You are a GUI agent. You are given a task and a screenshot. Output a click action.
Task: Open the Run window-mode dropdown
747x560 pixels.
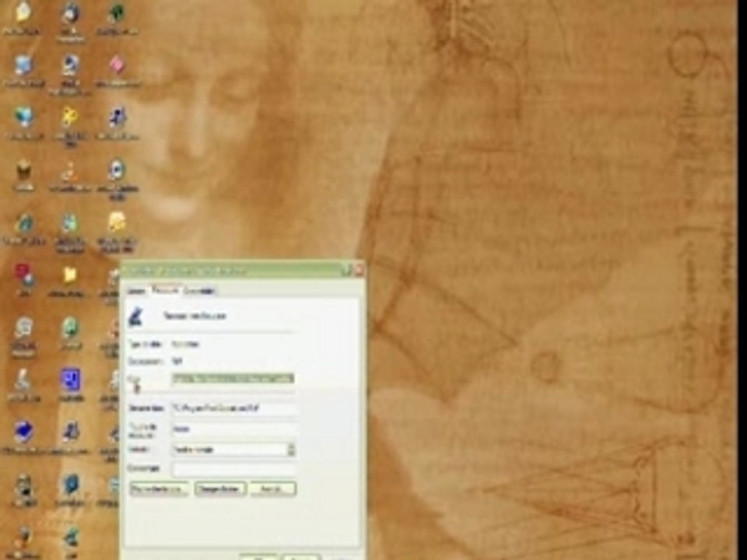pos(233,449)
